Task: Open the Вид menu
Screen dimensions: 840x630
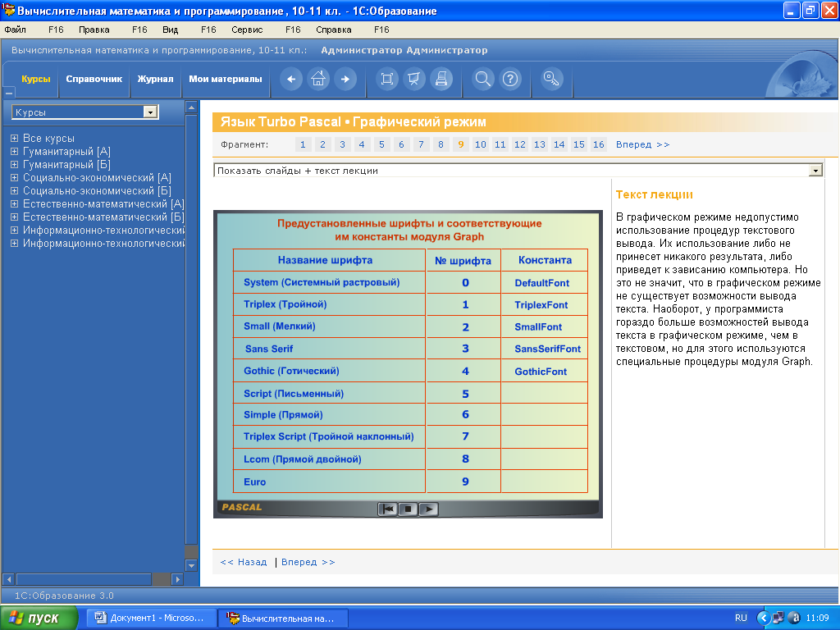Action: point(171,30)
